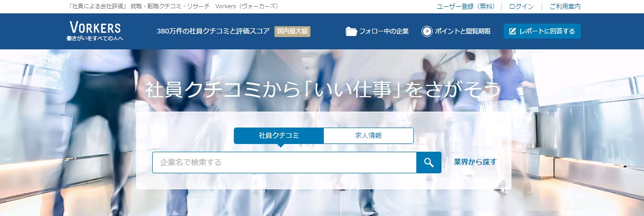Click the 社員クチコミから「いい仕事」をさがそう headline
The image size is (644, 216).
[x=323, y=89]
